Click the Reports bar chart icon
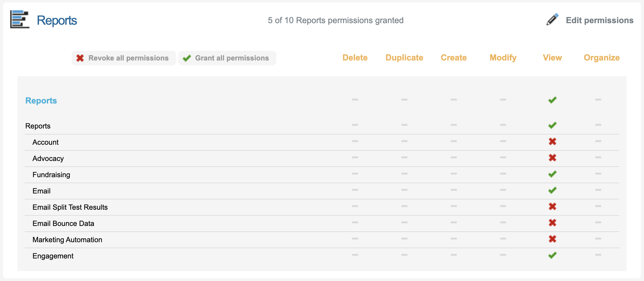This screenshot has width=644, height=281. pos(20,20)
